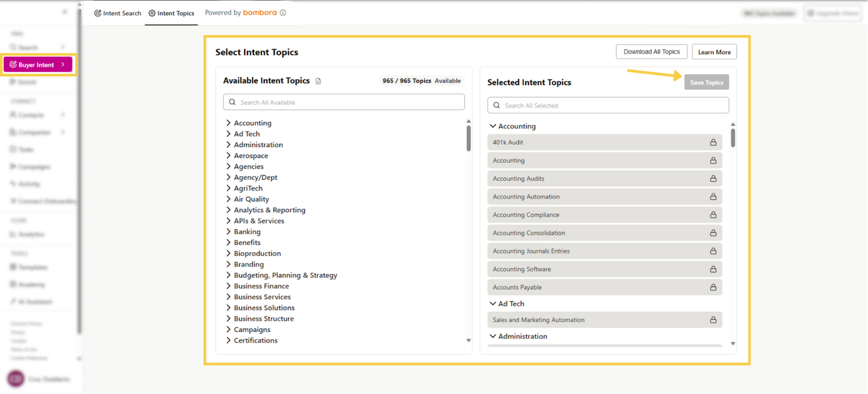Click the info icon next to bombora
This screenshot has height=394, width=868.
point(283,12)
